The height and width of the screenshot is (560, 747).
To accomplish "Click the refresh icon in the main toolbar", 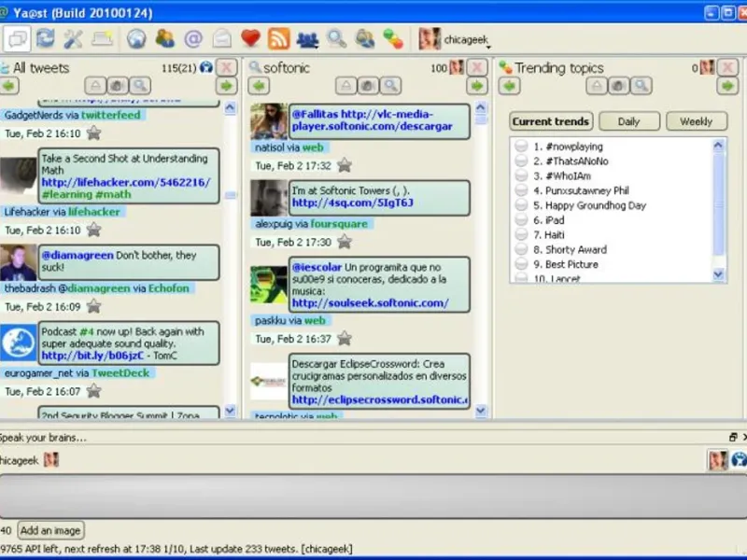I will pos(46,38).
